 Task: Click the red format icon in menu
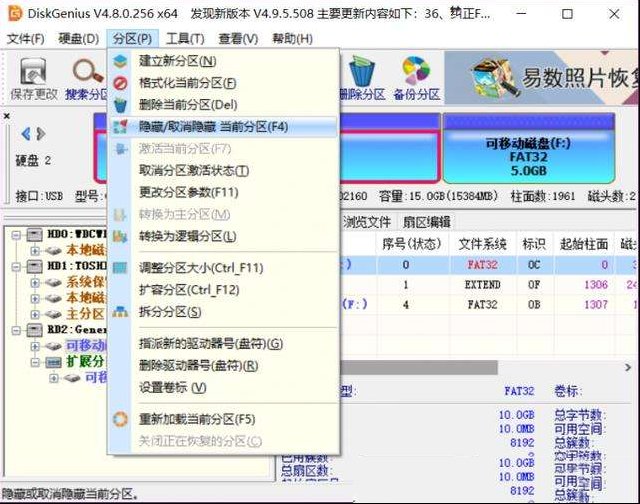click(x=120, y=83)
